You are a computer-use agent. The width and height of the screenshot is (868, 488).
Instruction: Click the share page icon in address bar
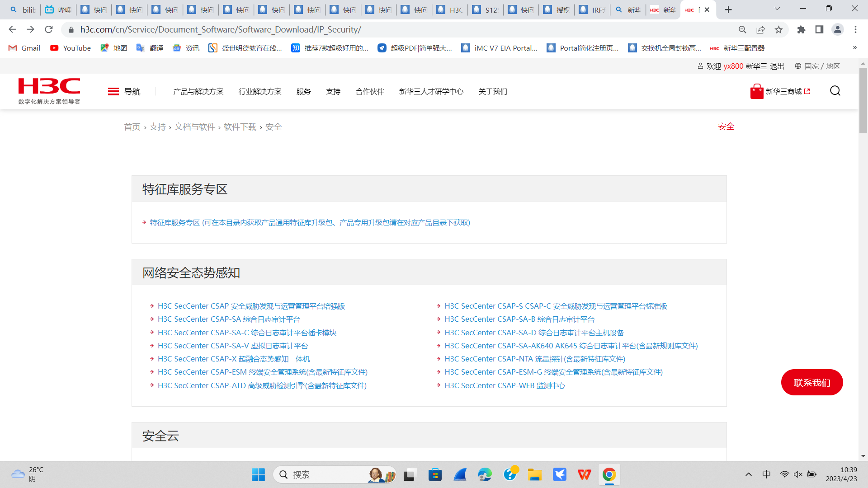(760, 30)
